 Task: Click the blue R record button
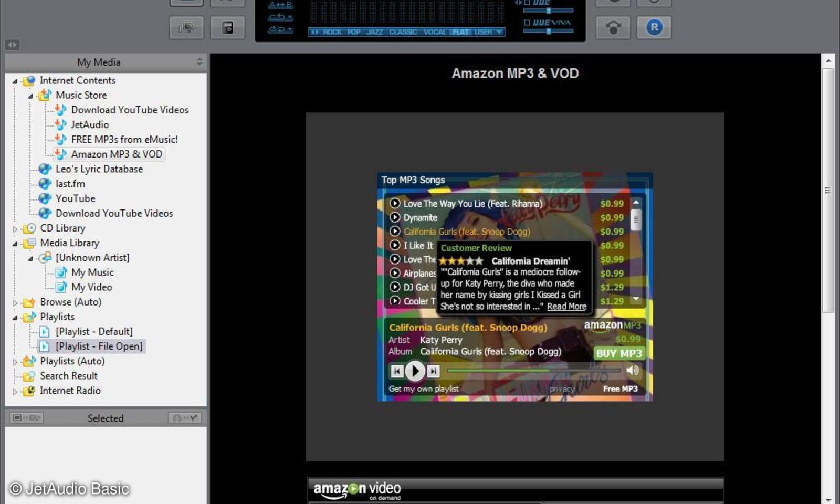[654, 27]
